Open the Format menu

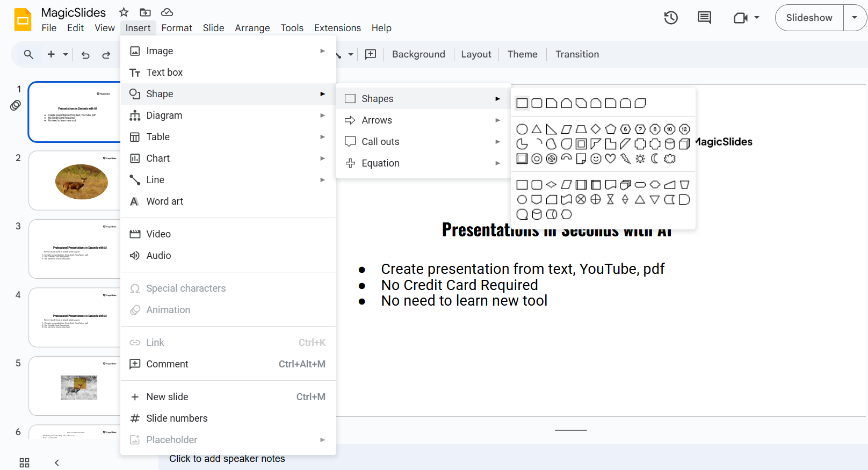coord(177,28)
